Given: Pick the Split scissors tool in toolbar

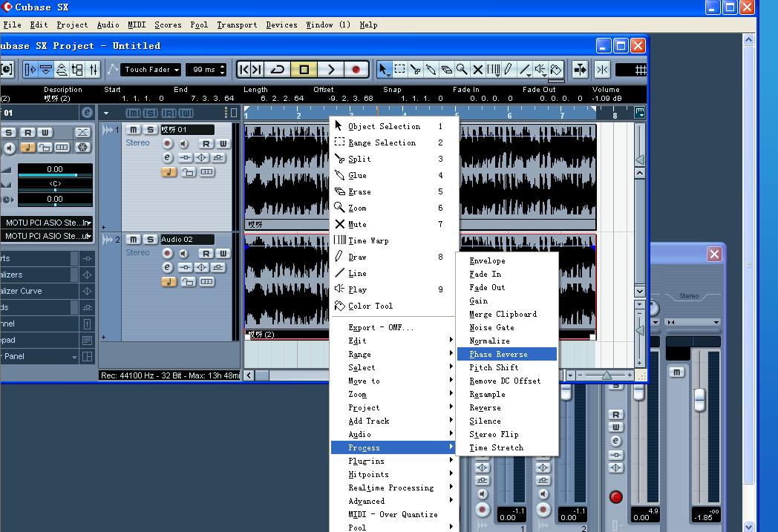Looking at the screenshot, I should 415,70.
